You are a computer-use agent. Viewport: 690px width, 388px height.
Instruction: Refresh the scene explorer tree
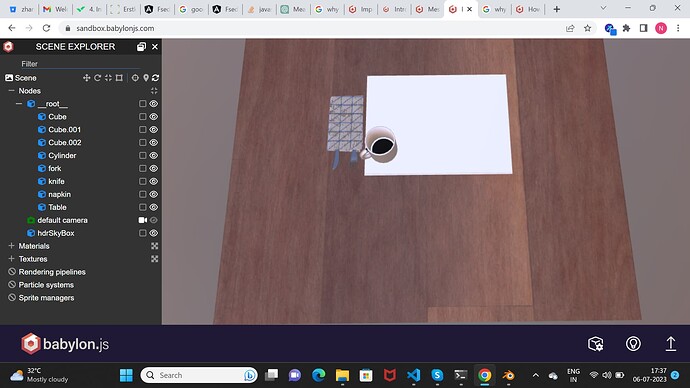point(155,78)
